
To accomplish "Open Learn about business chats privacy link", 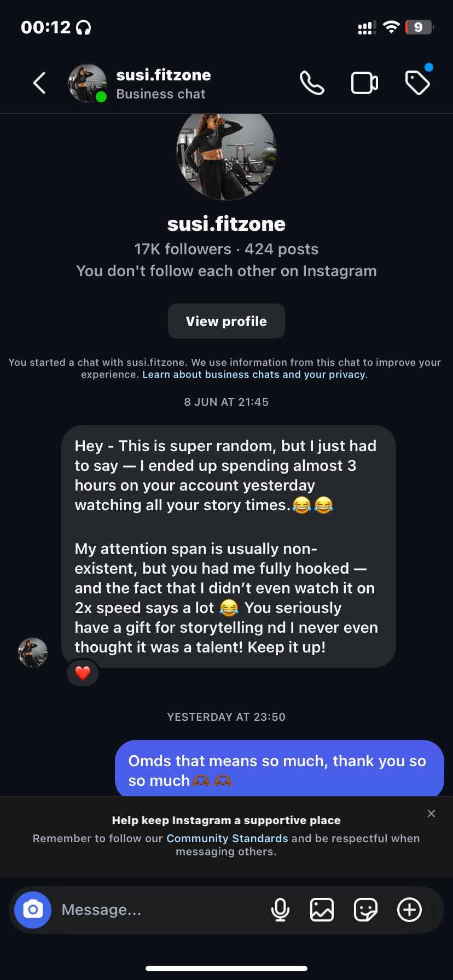I will click(x=254, y=375).
